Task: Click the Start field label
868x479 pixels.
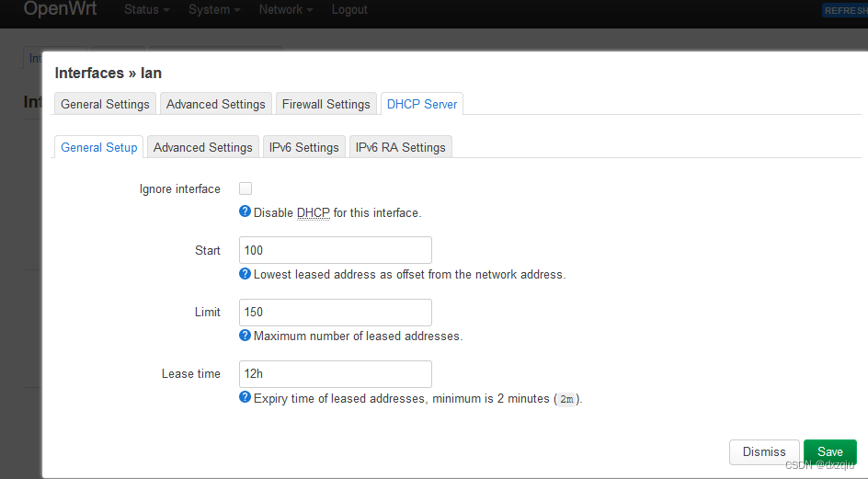Action: point(208,250)
